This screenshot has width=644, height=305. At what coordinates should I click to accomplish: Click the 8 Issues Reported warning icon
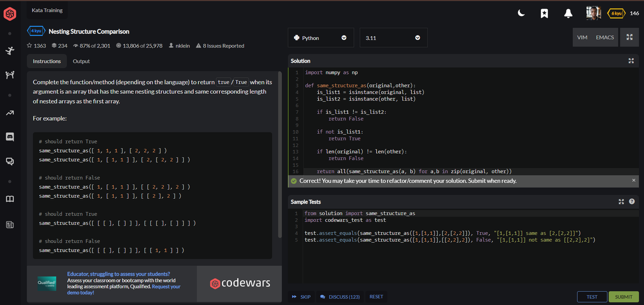coord(199,46)
